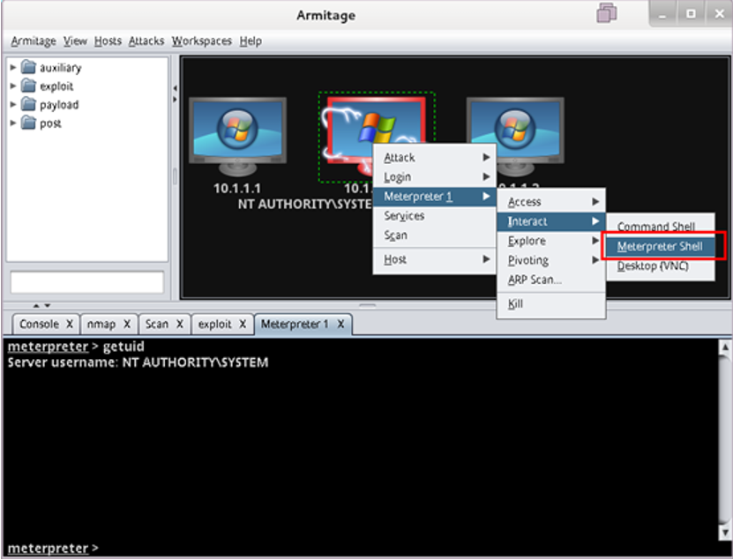Open the Access submenu
Viewport: 733px width, 560px height.
point(551,202)
